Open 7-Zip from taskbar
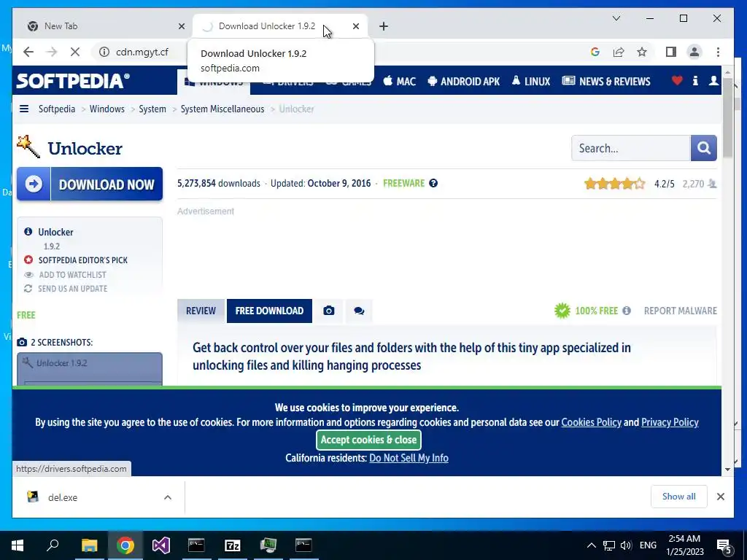747x560 pixels. point(233,545)
